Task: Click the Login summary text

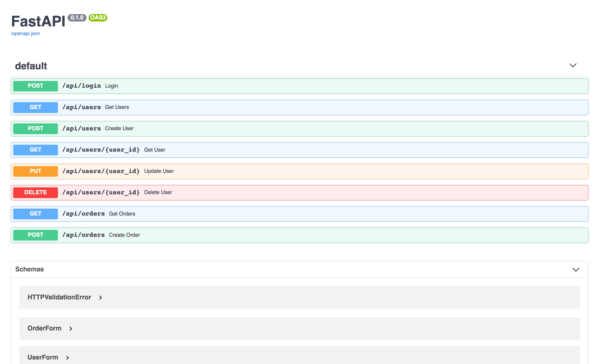Action: click(111, 86)
